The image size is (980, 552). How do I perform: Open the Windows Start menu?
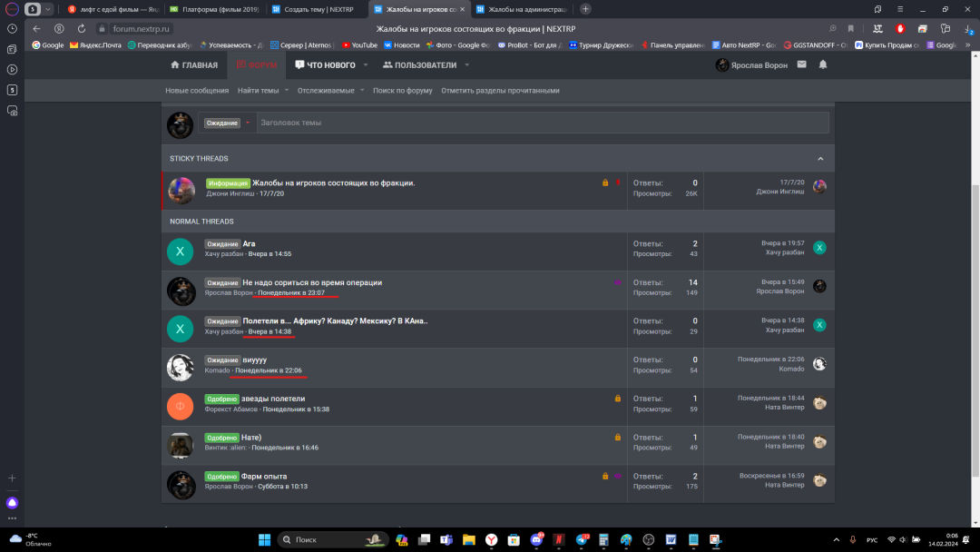pyautogui.click(x=264, y=539)
